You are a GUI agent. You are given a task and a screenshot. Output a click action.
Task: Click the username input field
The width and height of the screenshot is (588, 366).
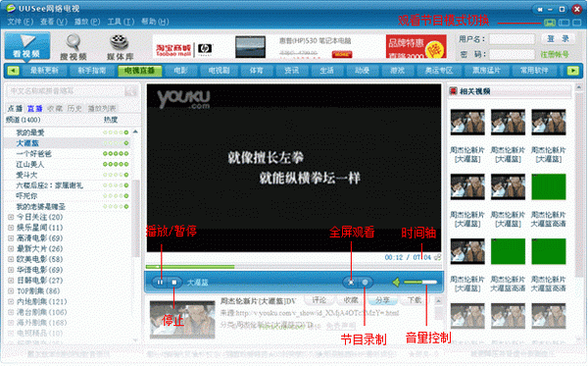coord(512,39)
